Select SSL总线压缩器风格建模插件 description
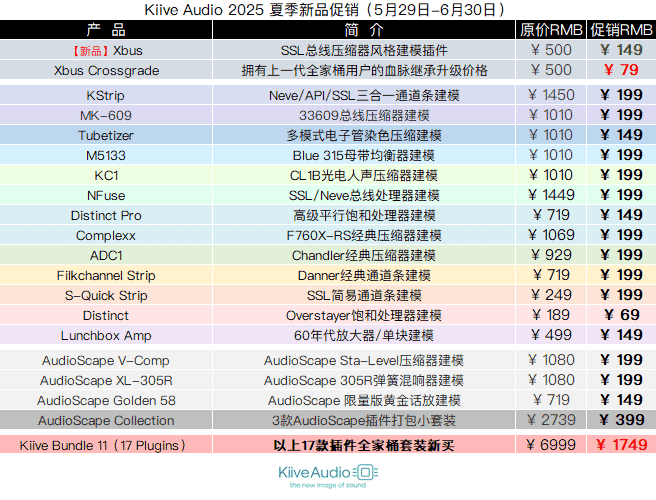Image resolution: width=656 pixels, height=500 pixels. pos(364,51)
